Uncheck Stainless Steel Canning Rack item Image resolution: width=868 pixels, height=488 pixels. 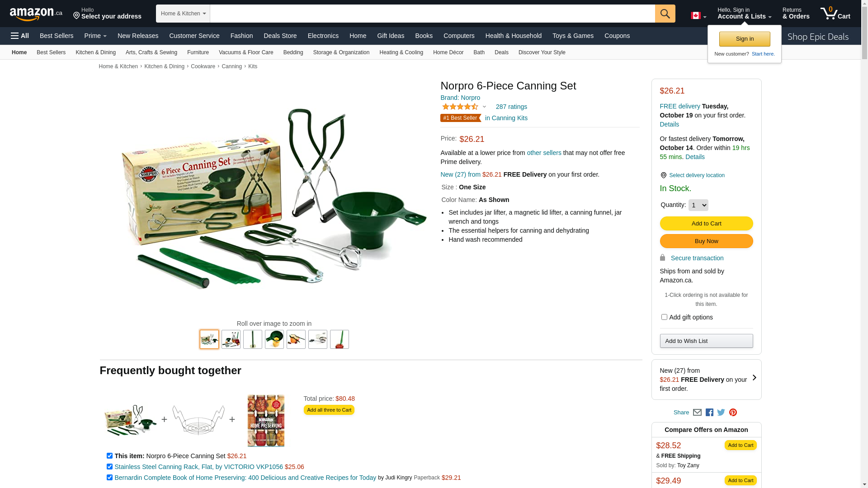109,467
